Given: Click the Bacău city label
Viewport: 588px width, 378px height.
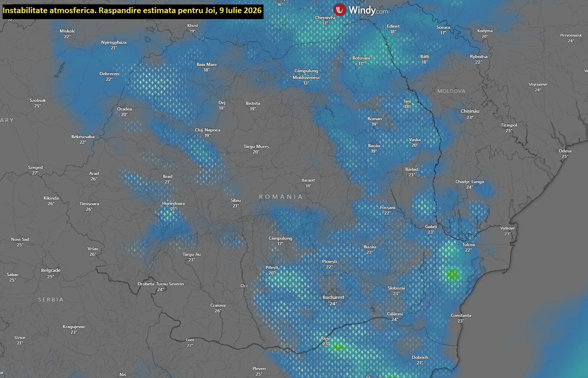Looking at the screenshot, I should point(374,146).
